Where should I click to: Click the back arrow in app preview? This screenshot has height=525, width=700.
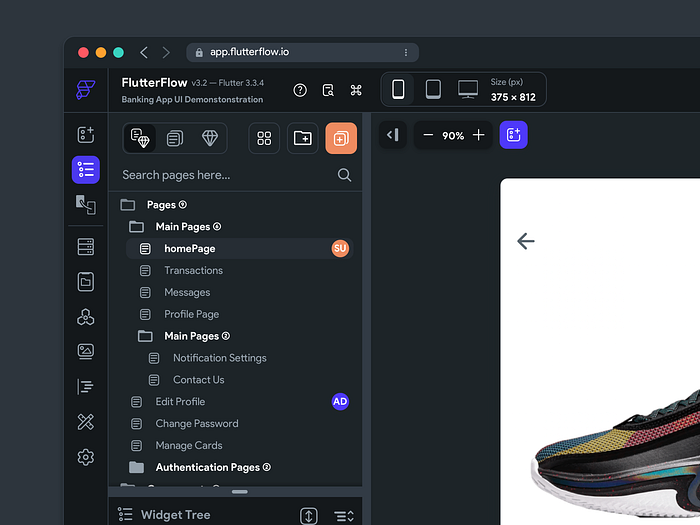[x=526, y=241]
